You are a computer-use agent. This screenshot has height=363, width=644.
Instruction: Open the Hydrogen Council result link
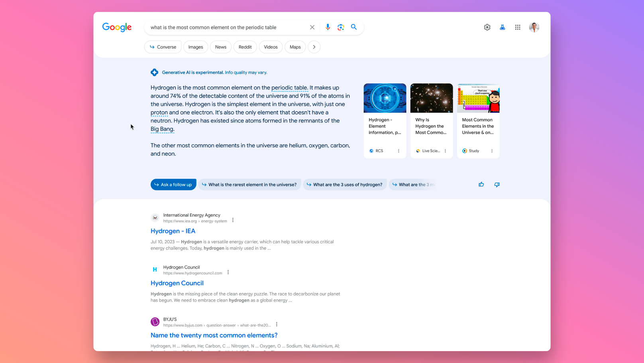[177, 283]
